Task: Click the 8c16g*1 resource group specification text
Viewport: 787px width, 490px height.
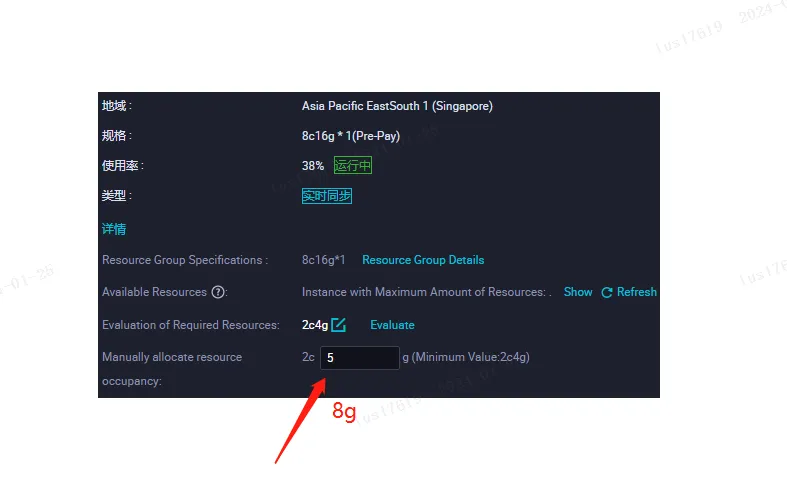Action: 324,260
